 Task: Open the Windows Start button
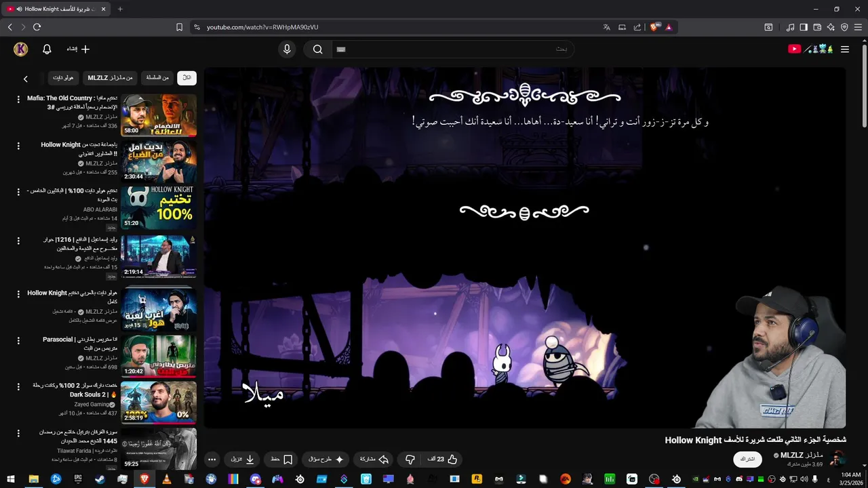10,479
